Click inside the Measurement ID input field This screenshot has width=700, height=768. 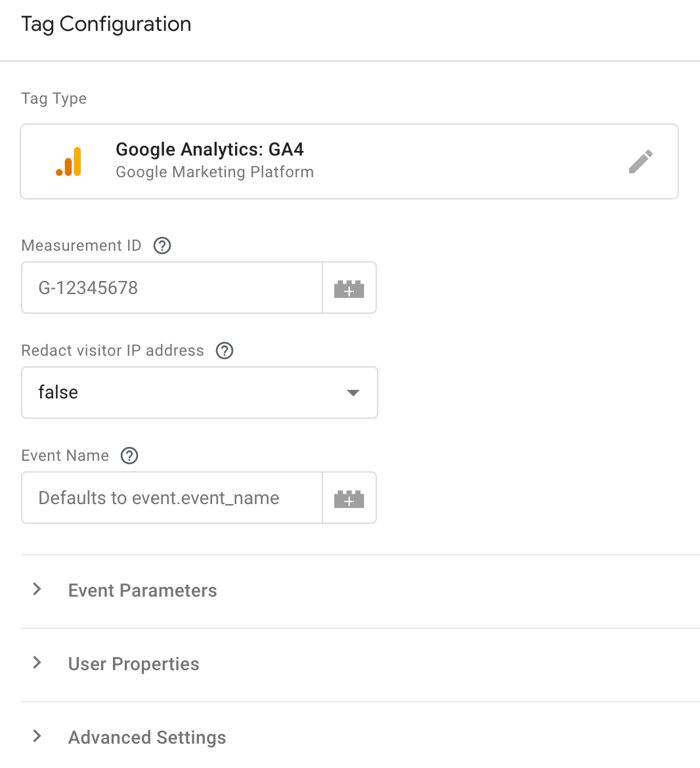pos(171,288)
